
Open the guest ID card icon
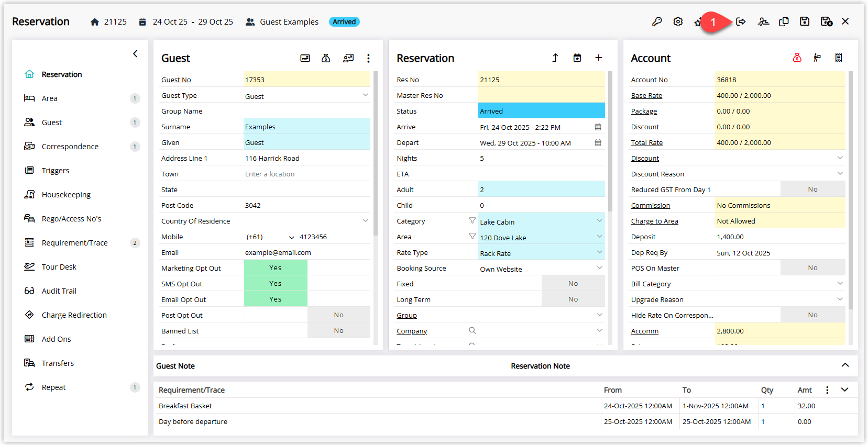305,58
